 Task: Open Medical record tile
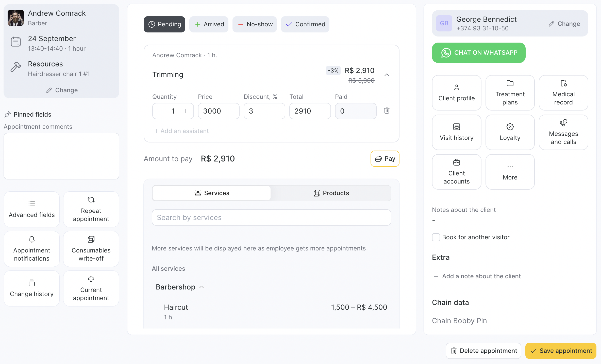pyautogui.click(x=563, y=93)
